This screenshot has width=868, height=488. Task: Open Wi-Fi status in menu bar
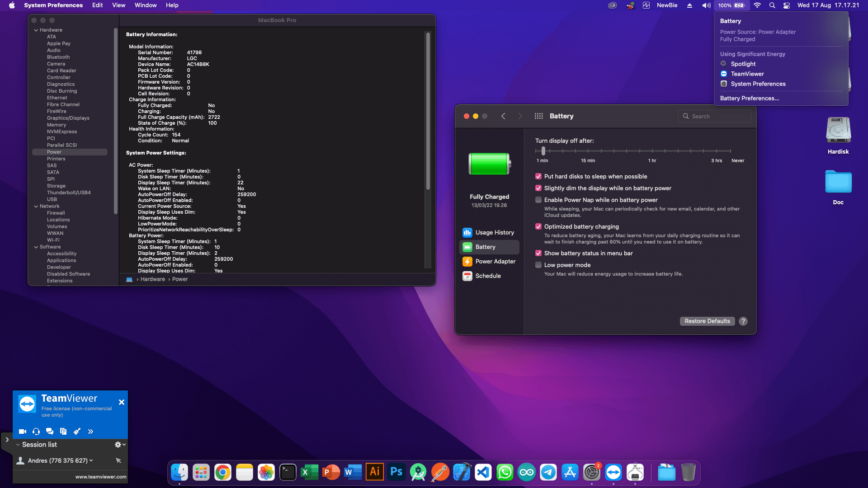tap(757, 5)
